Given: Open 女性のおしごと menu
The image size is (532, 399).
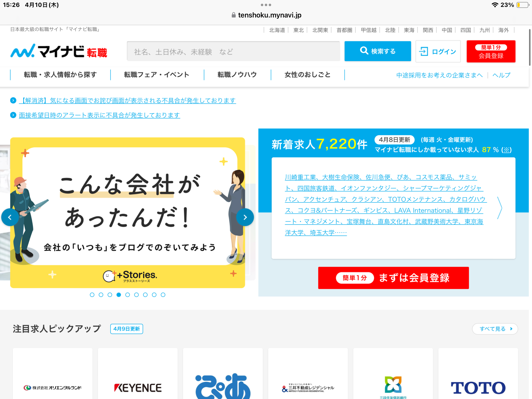Looking at the screenshot, I should [308, 75].
